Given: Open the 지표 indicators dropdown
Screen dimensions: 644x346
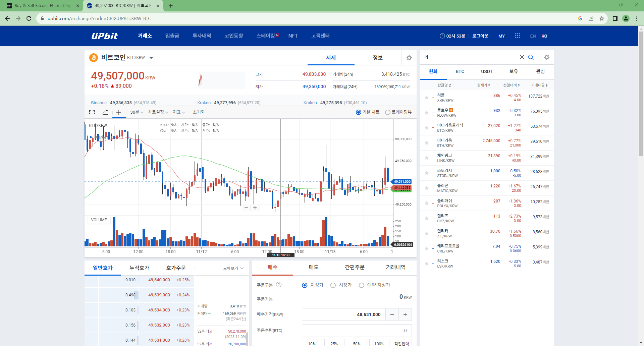Looking at the screenshot, I should tap(179, 112).
